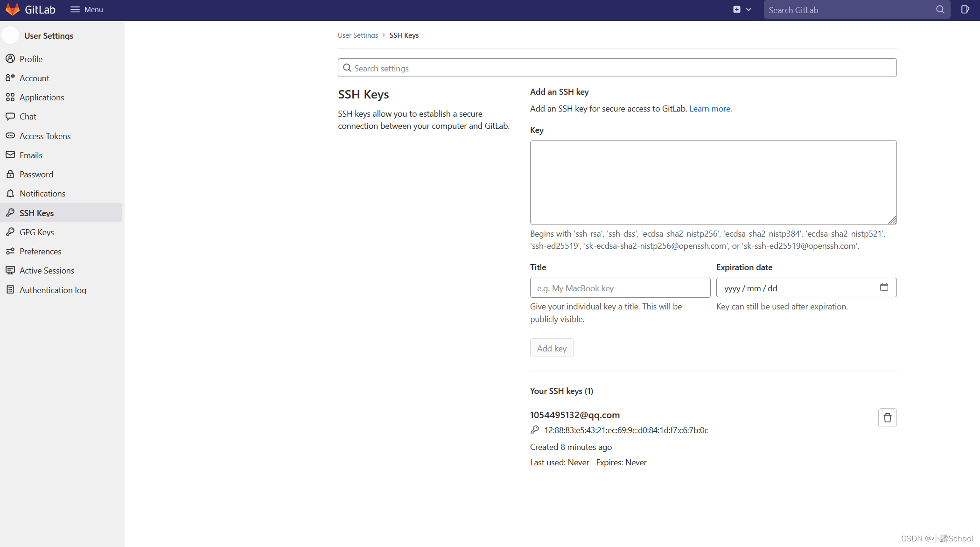The height and width of the screenshot is (547, 980).
Task: Open GPG Keys in the sidebar
Action: 36,232
